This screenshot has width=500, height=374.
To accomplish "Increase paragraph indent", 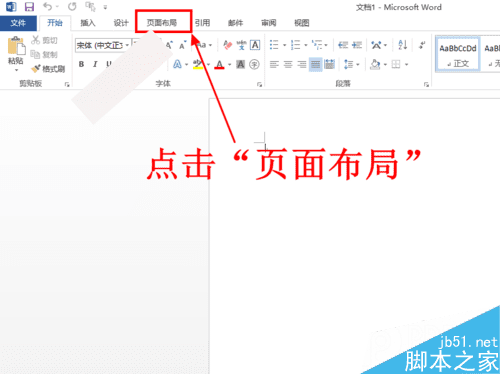I will [x=357, y=45].
